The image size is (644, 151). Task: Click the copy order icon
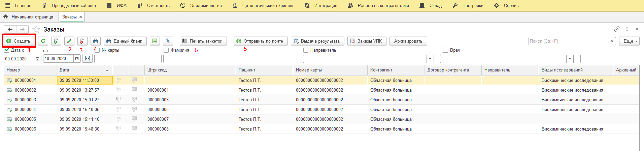[56, 41]
